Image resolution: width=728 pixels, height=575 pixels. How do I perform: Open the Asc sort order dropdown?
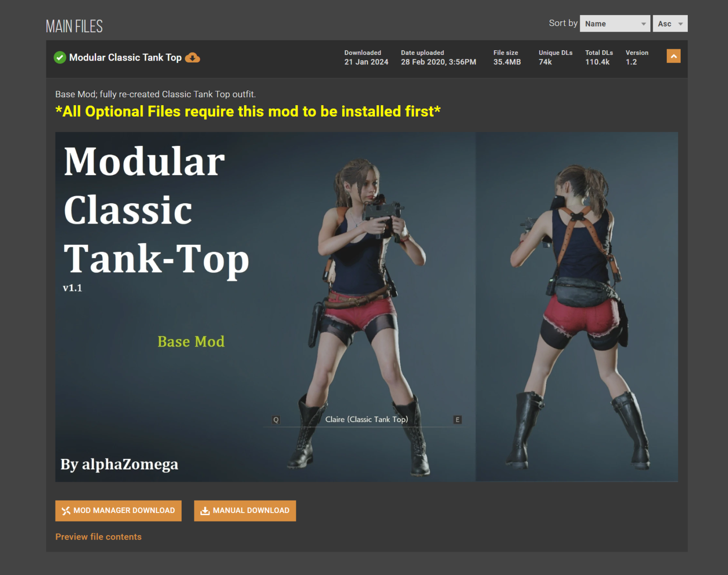pyautogui.click(x=670, y=24)
